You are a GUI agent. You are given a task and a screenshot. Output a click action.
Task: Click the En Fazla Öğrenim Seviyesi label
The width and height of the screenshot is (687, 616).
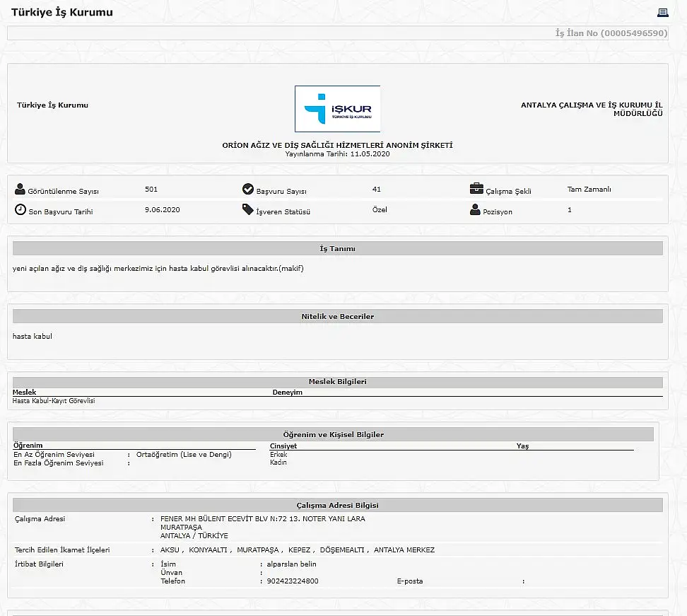click(x=58, y=463)
